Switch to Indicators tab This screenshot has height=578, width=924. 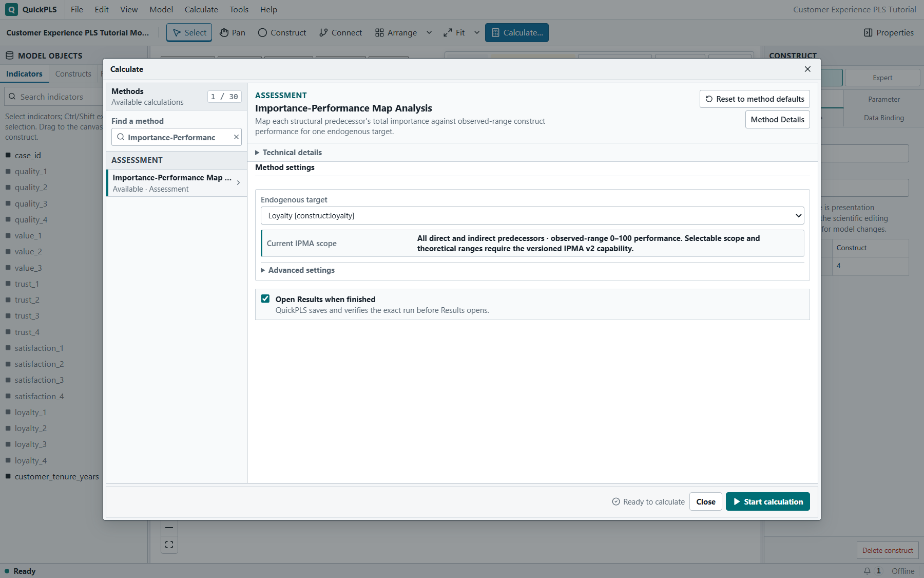coord(24,73)
